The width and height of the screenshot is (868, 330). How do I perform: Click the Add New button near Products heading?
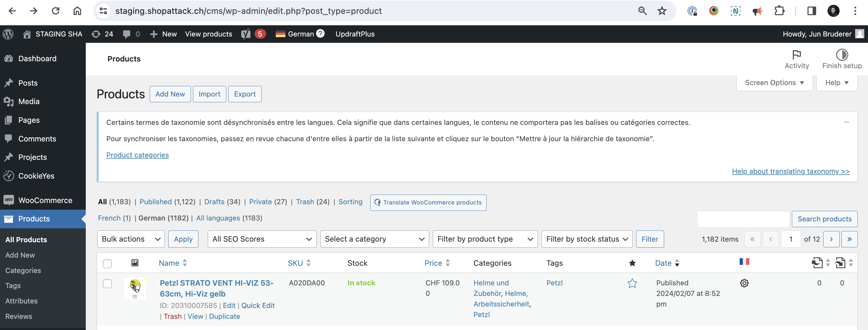[170, 94]
